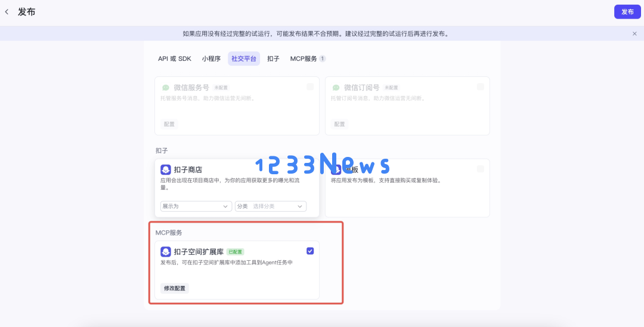Click the 微信服务号 WeChat icon
The image size is (644, 327).
point(166,88)
